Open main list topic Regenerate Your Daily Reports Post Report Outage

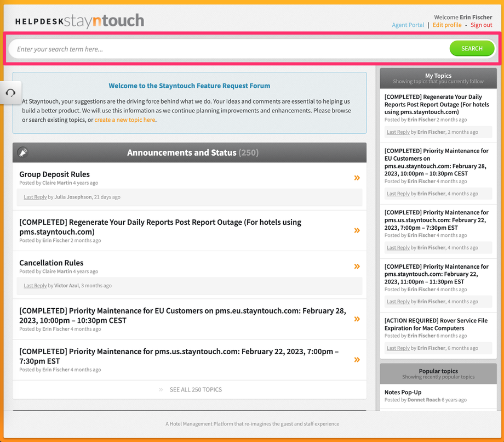(x=160, y=227)
